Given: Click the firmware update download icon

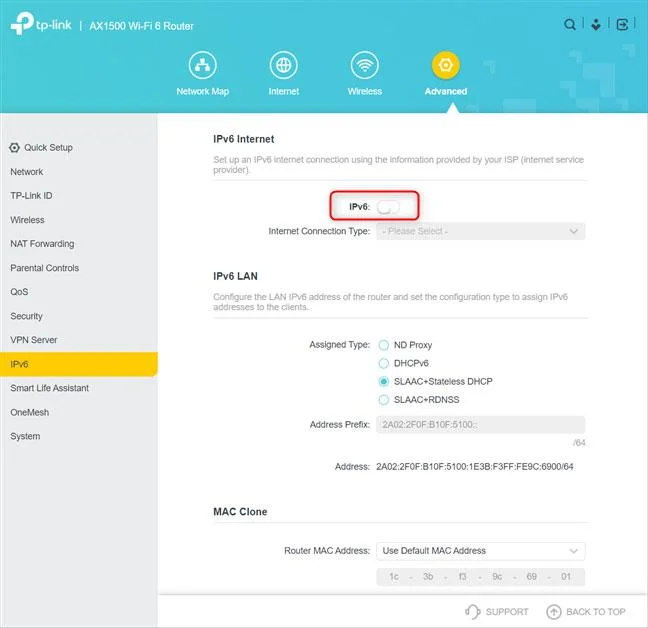Looking at the screenshot, I should pos(596,24).
